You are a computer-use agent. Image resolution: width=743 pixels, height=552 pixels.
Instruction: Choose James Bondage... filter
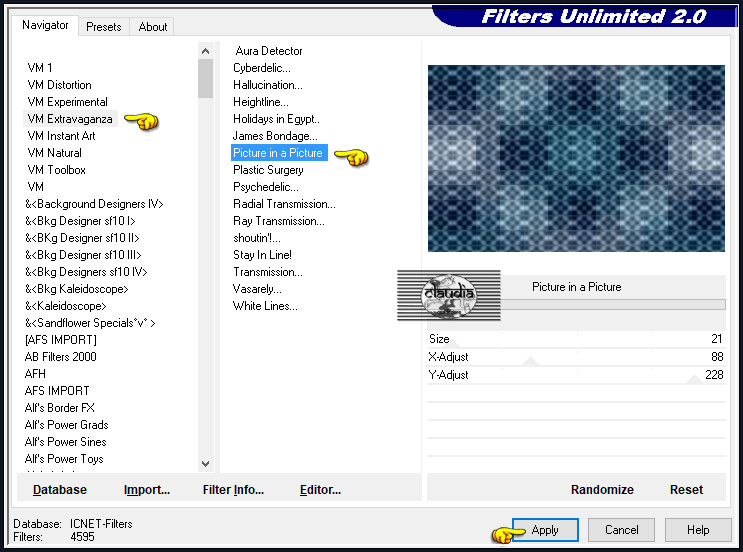point(275,136)
